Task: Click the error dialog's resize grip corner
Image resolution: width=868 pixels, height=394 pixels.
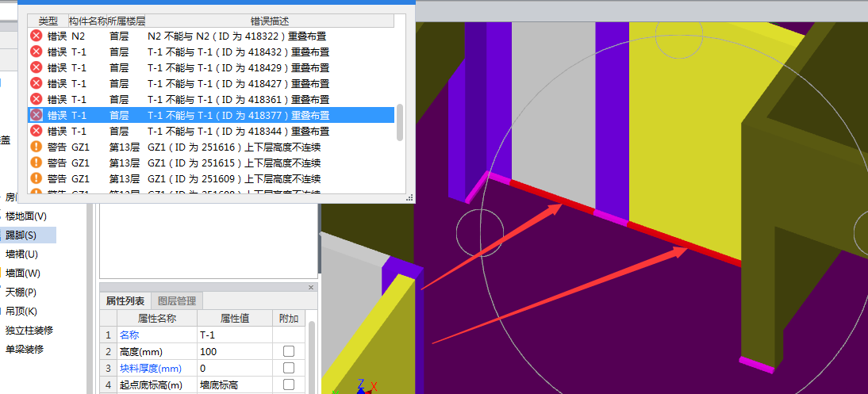Action: [x=410, y=197]
